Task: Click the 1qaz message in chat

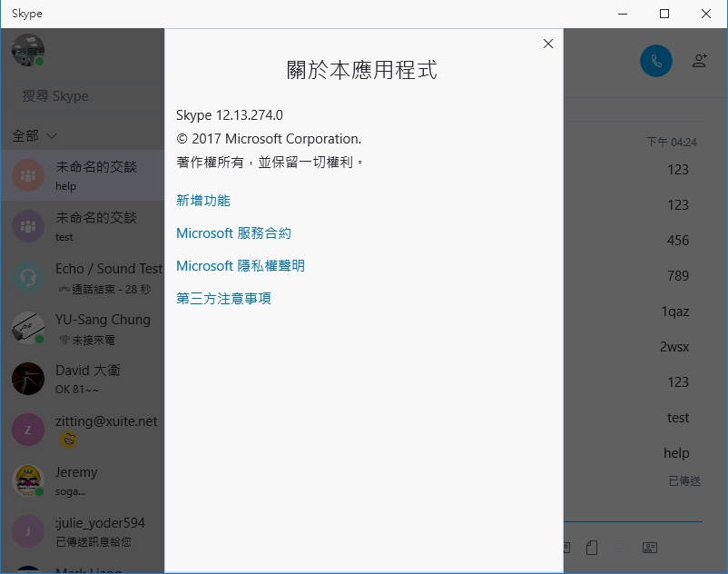Action: click(x=675, y=312)
